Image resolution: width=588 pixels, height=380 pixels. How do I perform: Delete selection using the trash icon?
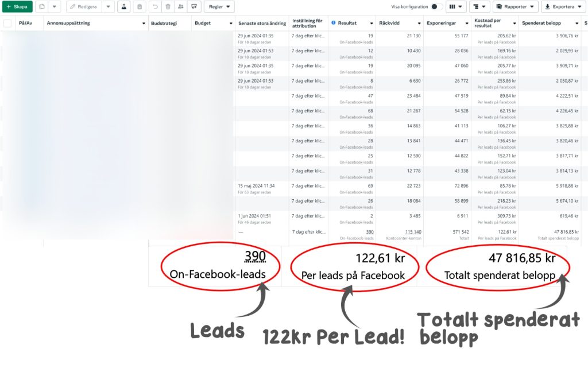click(167, 6)
